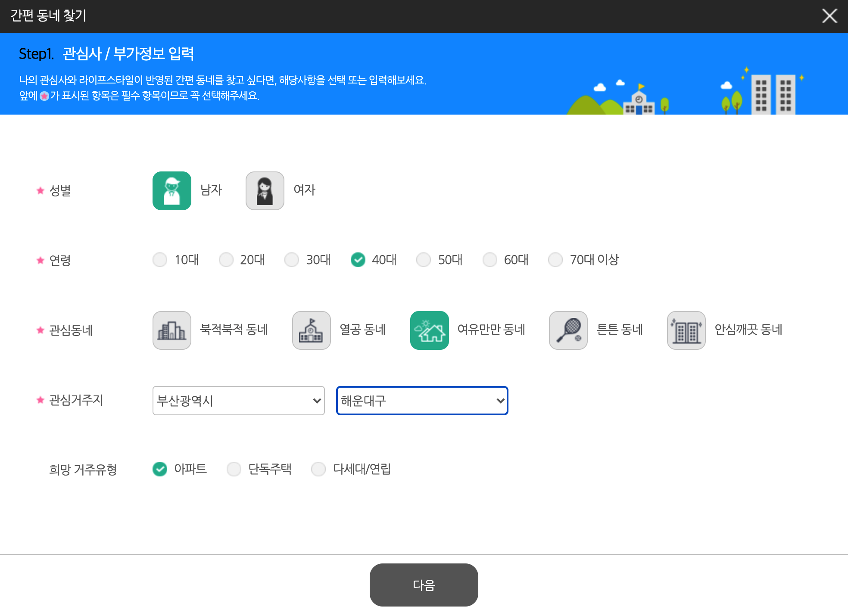Select the 20대 age radio button
This screenshot has height=616, width=848.
pos(226,260)
